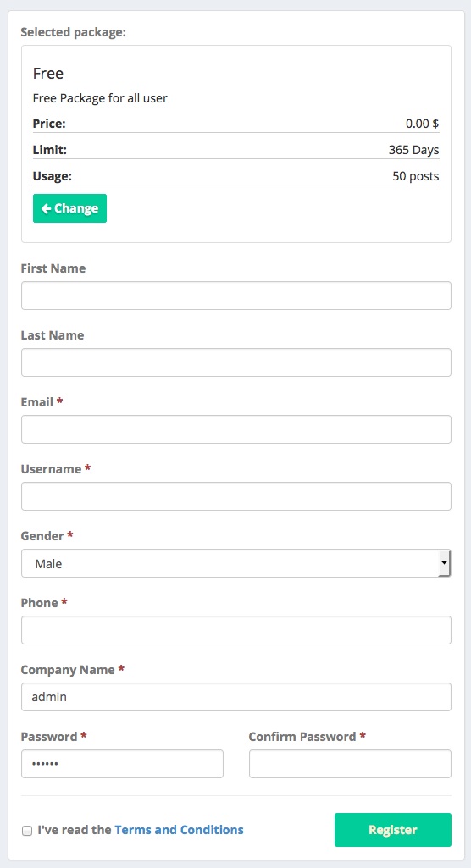
Task: Focus the Username text field
Action: tap(235, 496)
